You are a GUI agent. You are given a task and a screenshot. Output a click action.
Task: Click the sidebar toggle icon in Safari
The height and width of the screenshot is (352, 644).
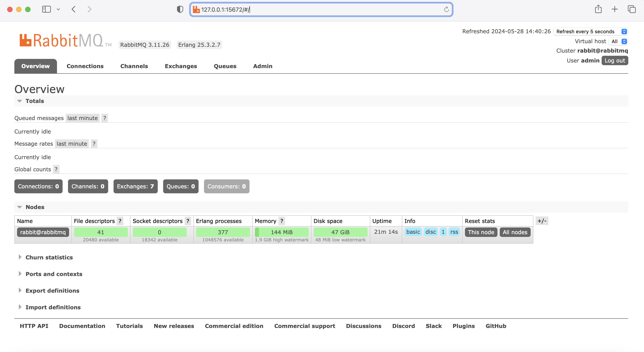coord(46,9)
